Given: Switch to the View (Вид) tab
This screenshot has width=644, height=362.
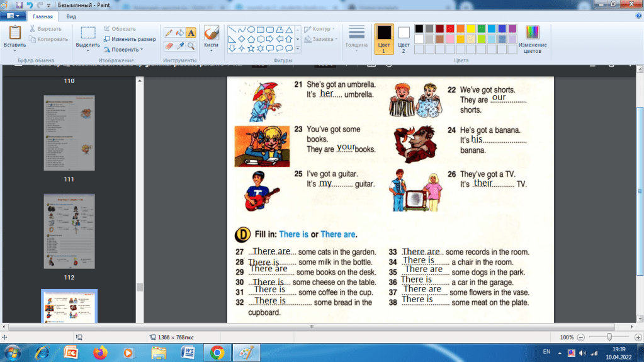Looking at the screenshot, I should click(x=71, y=16).
